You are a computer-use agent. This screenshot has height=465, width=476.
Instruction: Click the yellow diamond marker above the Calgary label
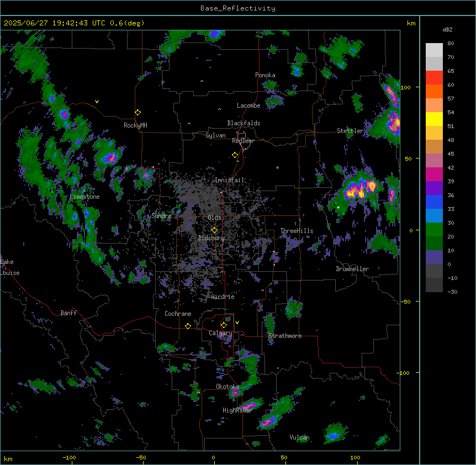[x=224, y=325]
